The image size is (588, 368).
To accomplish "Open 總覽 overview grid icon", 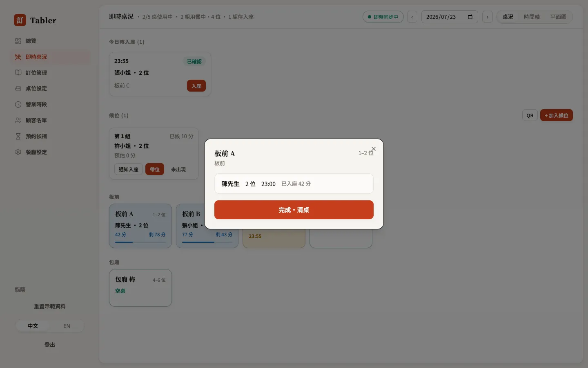I will coord(18,41).
